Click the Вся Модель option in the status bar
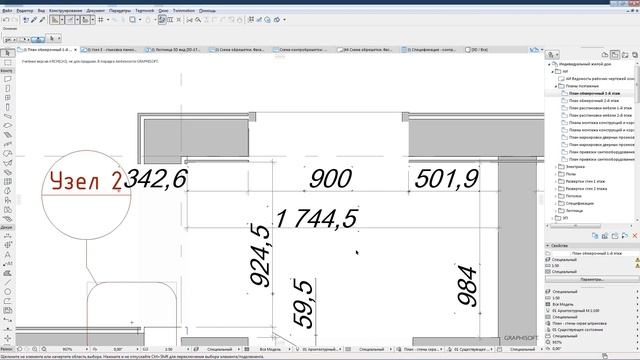 coord(270,349)
